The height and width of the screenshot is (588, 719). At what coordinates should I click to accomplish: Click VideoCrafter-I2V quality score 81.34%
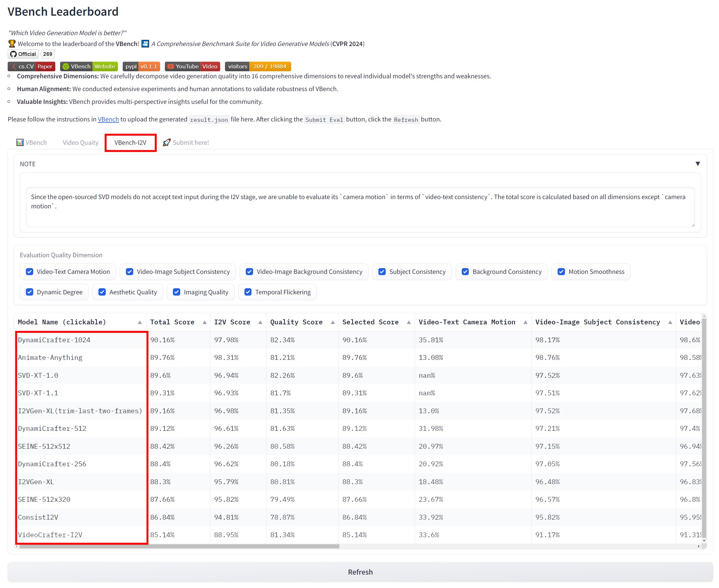point(282,535)
